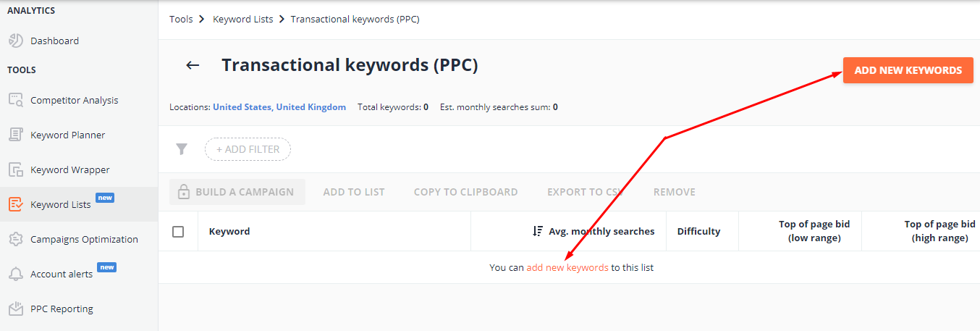Click the BUILD A CAMPAIGN button
The width and height of the screenshot is (980, 331).
[x=237, y=192]
